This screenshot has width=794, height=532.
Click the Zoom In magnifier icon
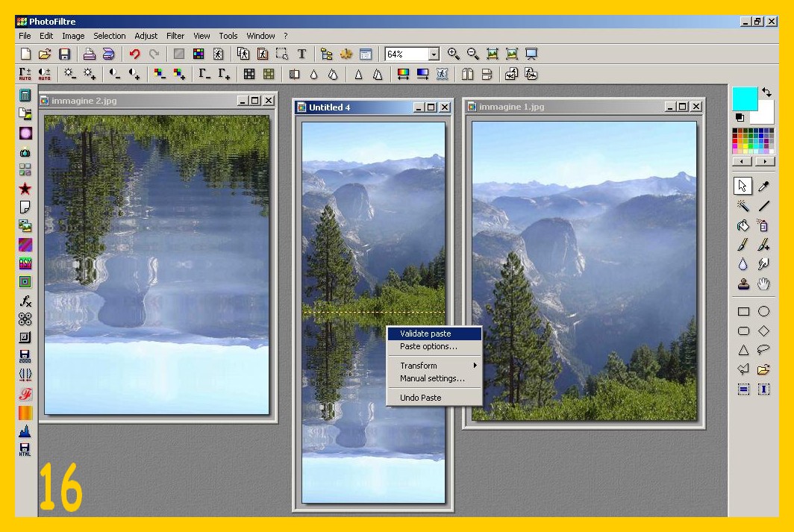453,54
